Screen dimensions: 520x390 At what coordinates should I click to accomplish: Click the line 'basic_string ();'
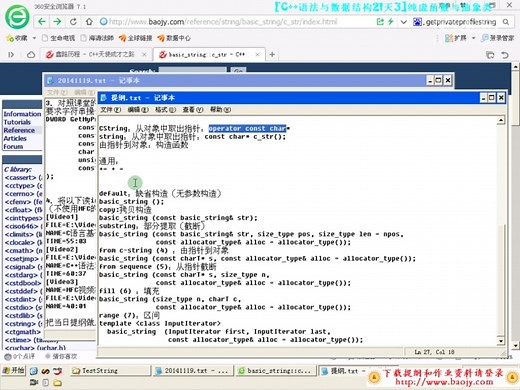(x=131, y=202)
